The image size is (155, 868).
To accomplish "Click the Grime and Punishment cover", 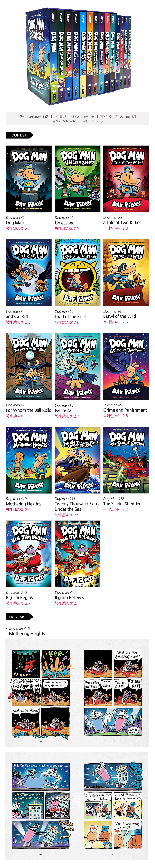I will 126,366.
